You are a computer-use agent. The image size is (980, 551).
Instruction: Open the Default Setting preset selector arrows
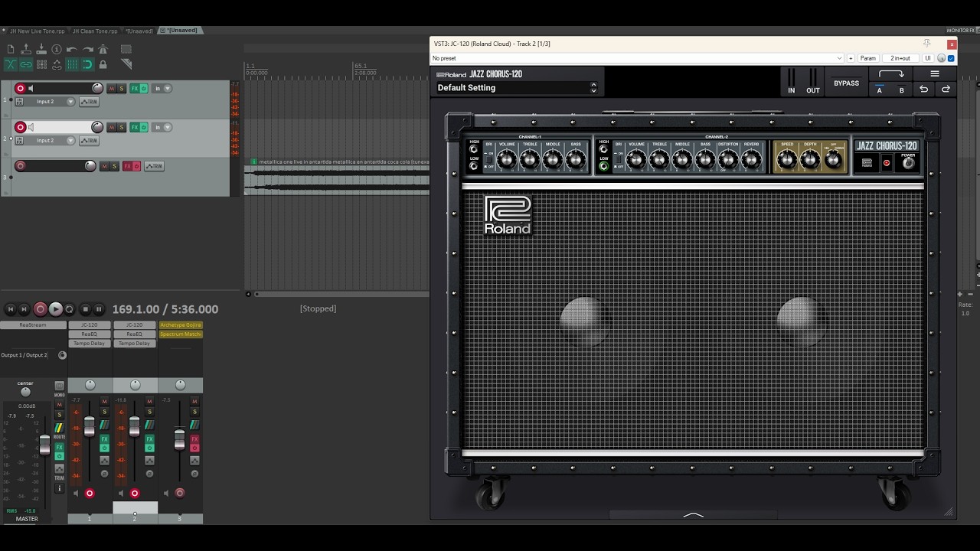coord(593,88)
